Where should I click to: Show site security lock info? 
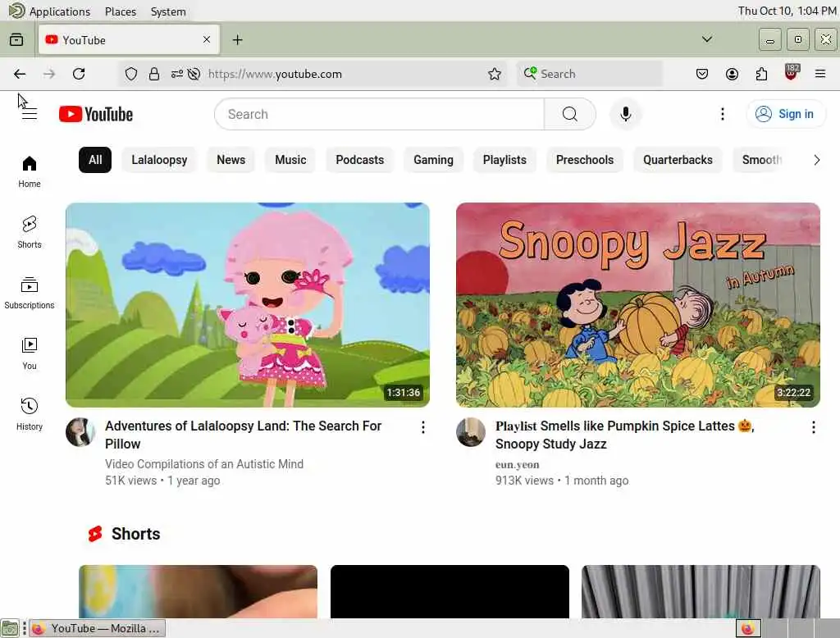(153, 74)
